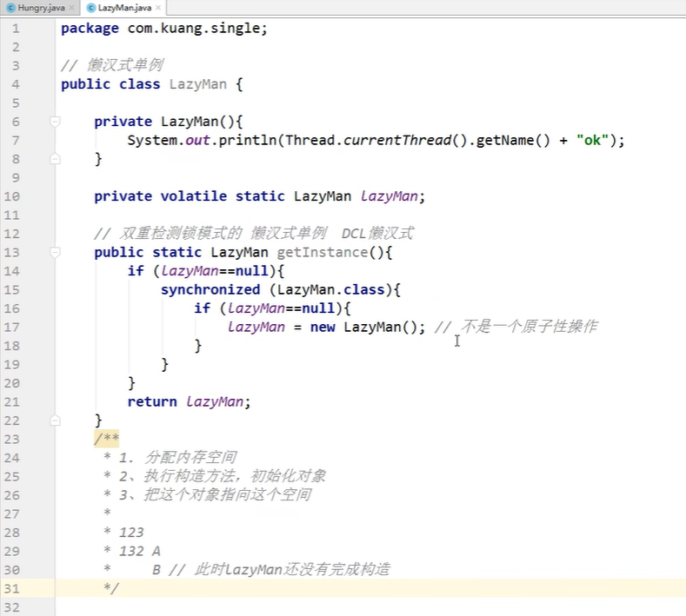Click line number 10 in the gutter

(x=12, y=196)
